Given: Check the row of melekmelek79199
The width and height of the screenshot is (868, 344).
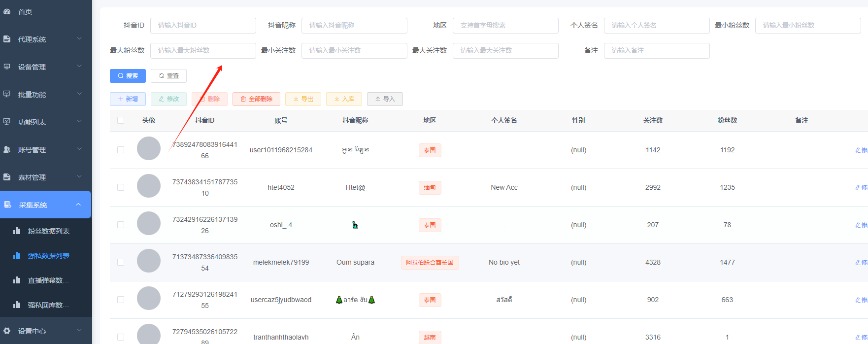Looking at the screenshot, I should click(x=121, y=262).
